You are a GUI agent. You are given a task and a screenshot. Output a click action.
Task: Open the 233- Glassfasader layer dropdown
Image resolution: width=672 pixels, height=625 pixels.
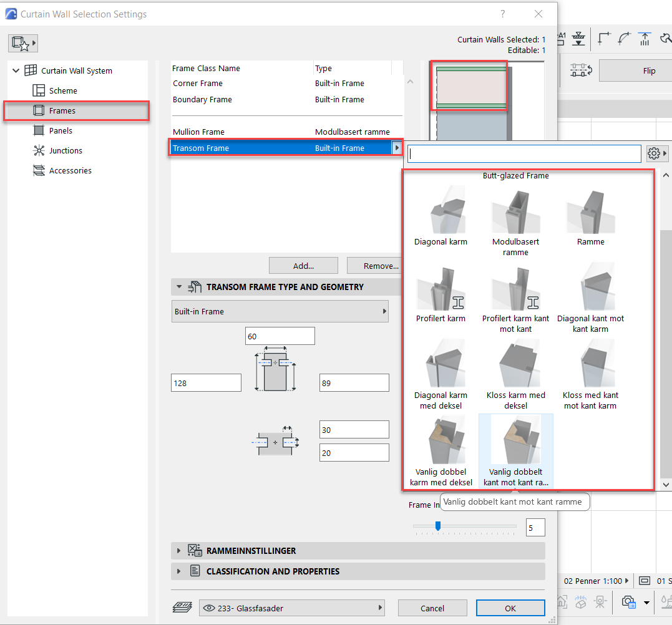(292, 608)
